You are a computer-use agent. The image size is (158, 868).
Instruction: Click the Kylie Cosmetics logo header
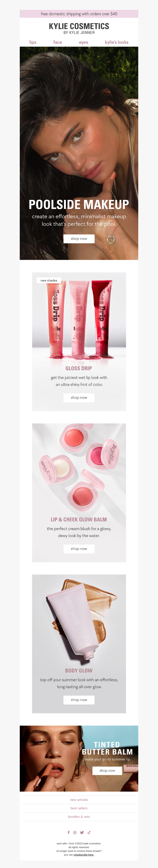pyautogui.click(x=79, y=28)
